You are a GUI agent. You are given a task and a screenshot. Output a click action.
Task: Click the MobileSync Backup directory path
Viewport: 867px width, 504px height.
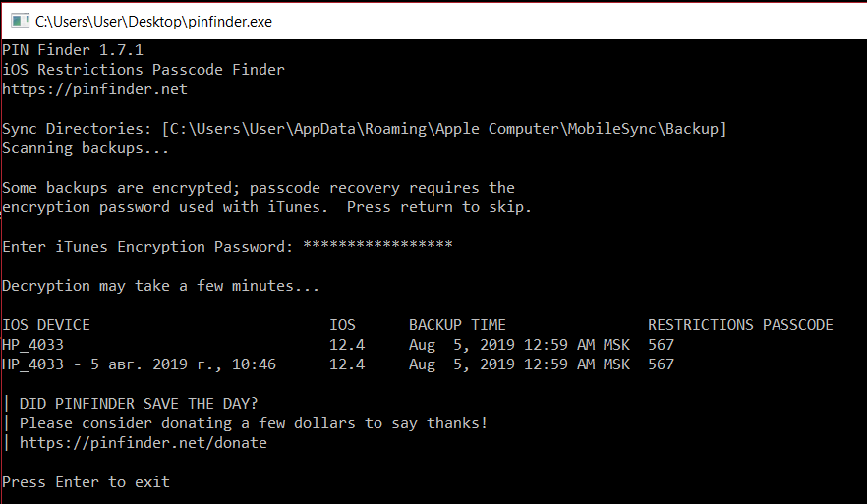click(445, 129)
